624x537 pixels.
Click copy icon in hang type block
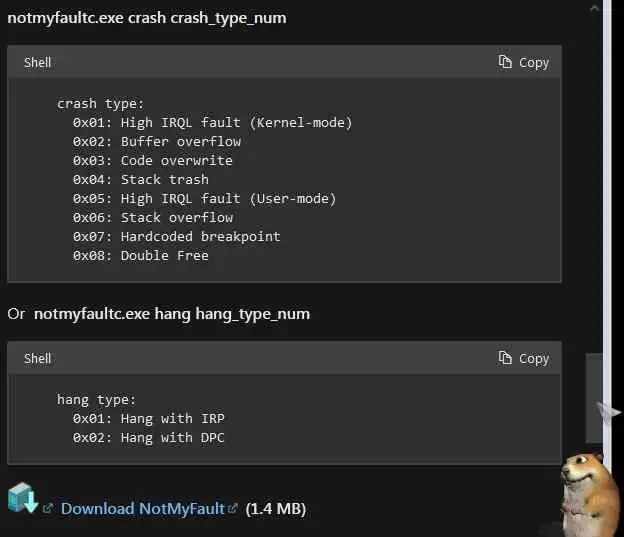click(x=505, y=357)
